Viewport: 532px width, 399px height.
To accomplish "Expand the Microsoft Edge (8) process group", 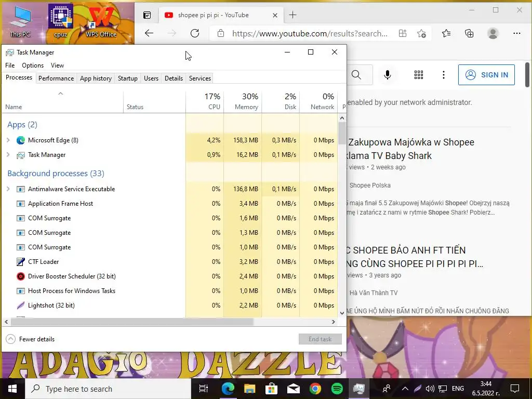I will pos(8,140).
